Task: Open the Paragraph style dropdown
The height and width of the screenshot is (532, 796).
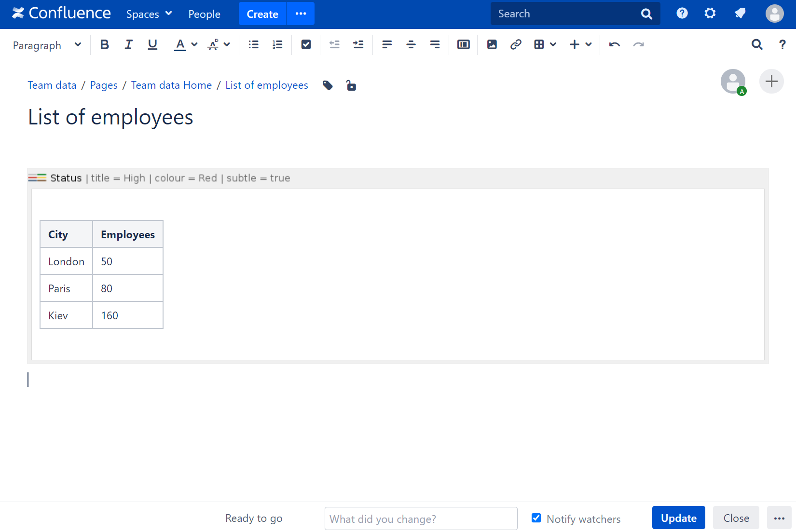Action: click(x=47, y=45)
